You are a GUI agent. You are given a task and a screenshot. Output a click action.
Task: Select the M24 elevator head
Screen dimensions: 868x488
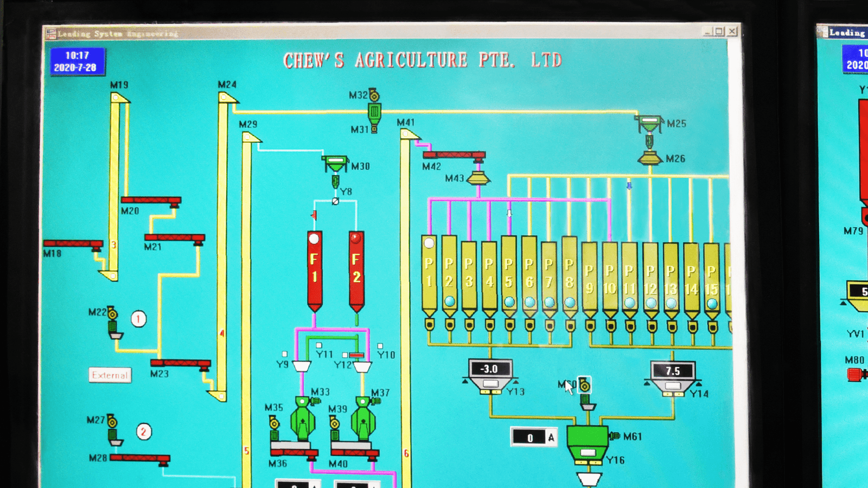coord(228,98)
